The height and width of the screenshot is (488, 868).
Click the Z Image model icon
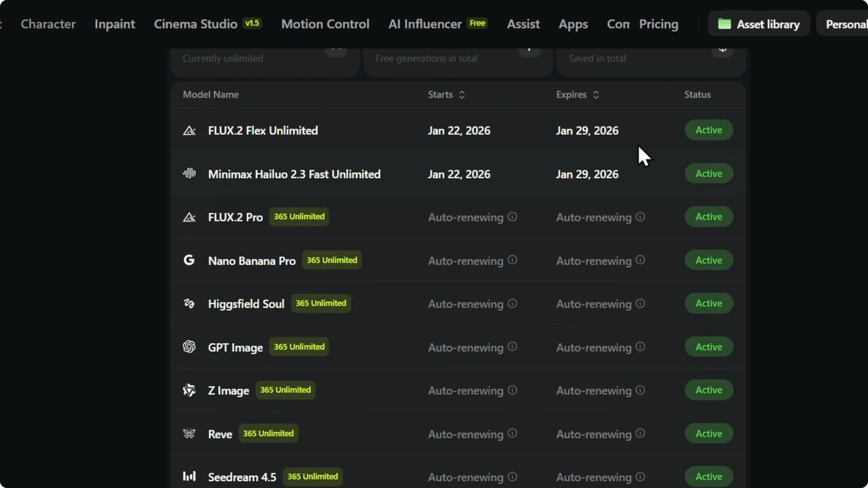click(x=189, y=390)
